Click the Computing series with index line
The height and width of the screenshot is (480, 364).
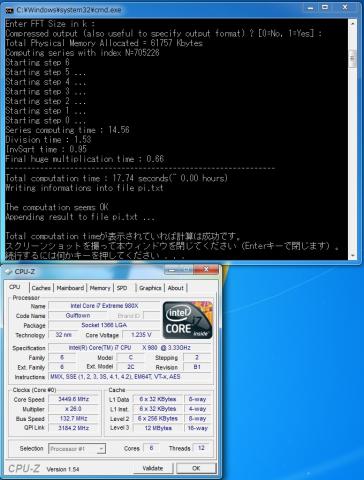click(x=82, y=53)
